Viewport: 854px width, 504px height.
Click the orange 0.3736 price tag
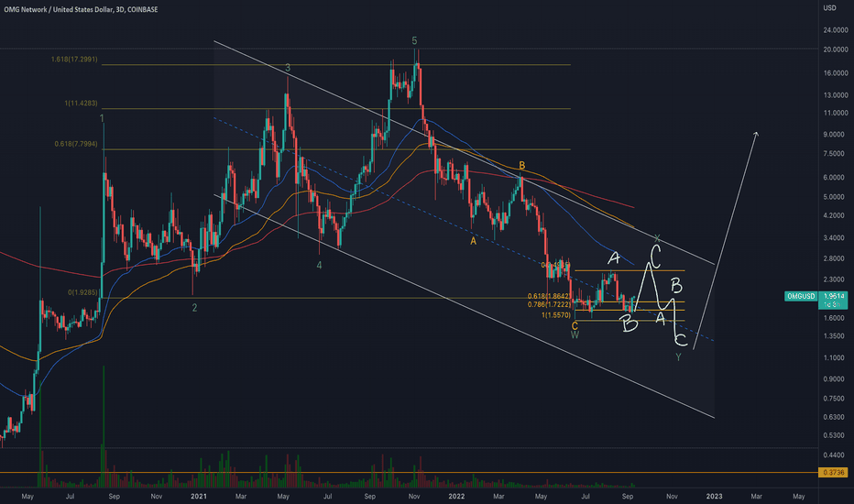coord(833,473)
